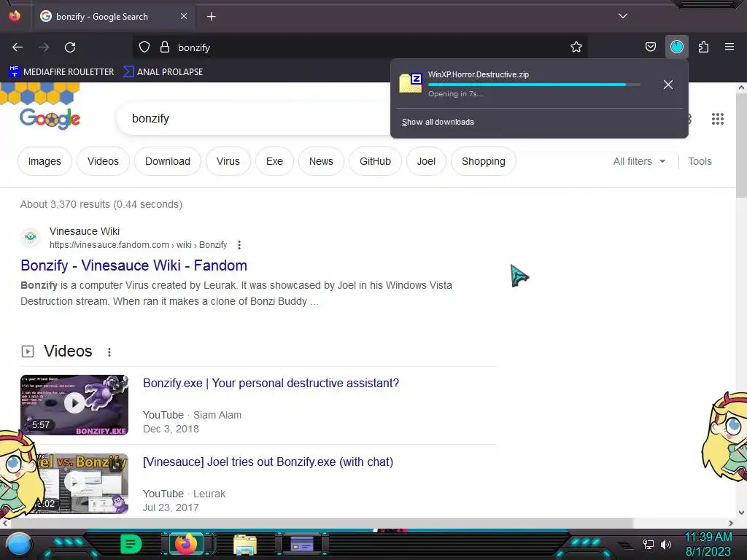Filter results by News
Screen dimensions: 747x560
pyautogui.click(x=321, y=161)
